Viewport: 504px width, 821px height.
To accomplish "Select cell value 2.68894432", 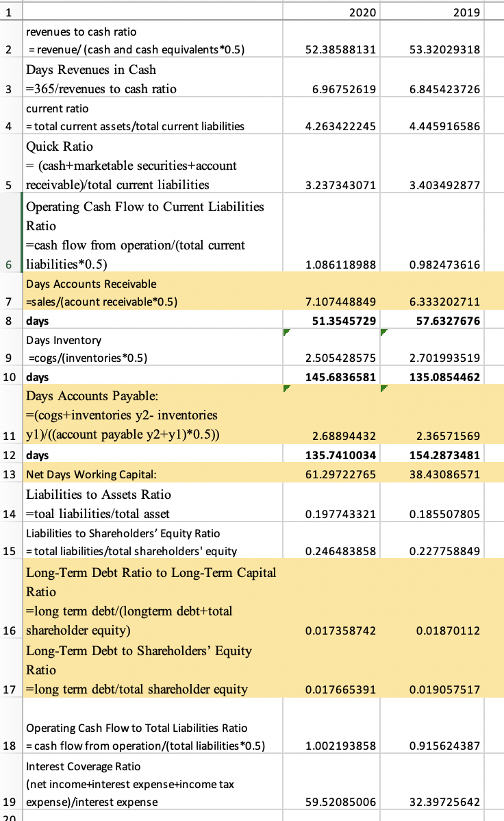I will click(x=331, y=415).
